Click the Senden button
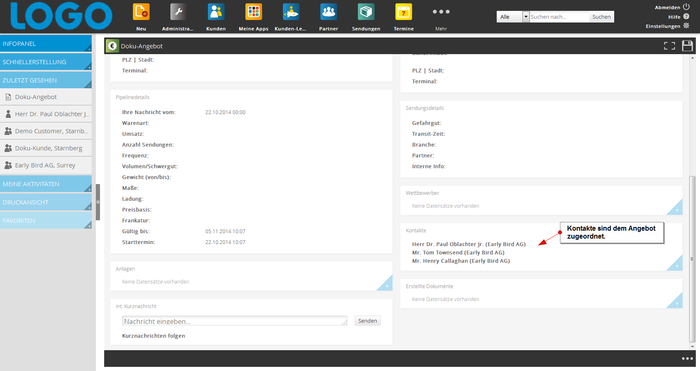This screenshot has width=700, height=371. click(x=367, y=321)
